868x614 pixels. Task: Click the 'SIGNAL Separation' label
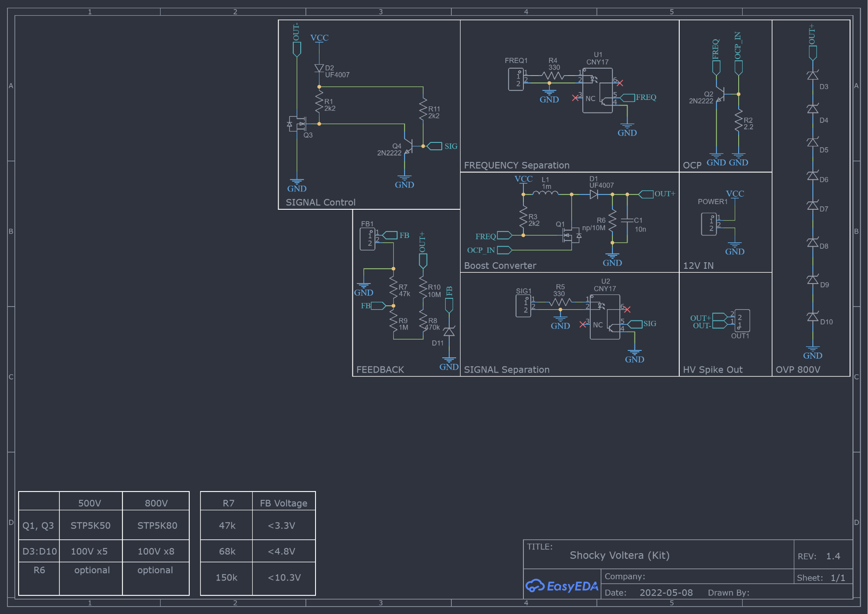(506, 370)
